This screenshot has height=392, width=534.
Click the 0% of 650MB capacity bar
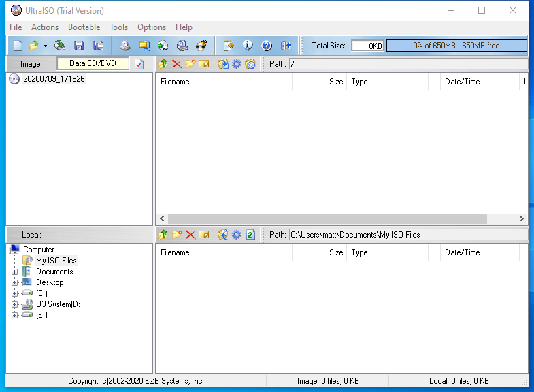[x=456, y=46]
